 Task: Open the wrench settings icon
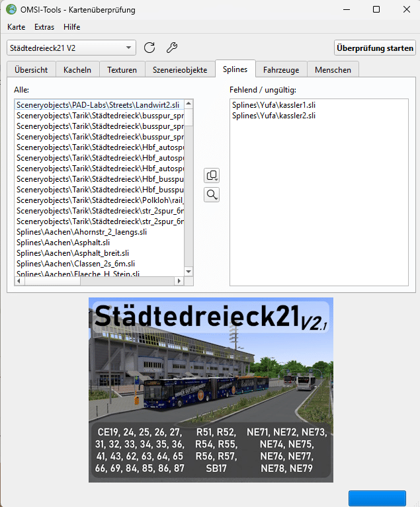[x=171, y=48]
